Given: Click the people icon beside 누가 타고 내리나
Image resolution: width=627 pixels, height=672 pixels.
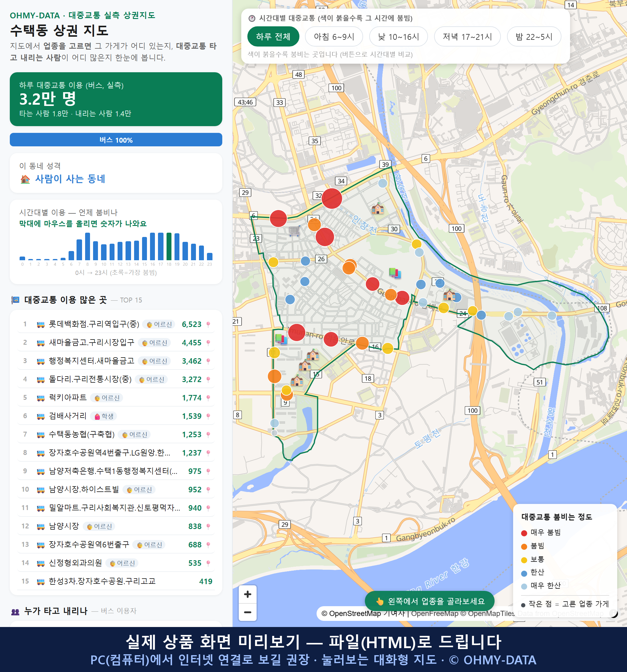Looking at the screenshot, I should click(15, 611).
